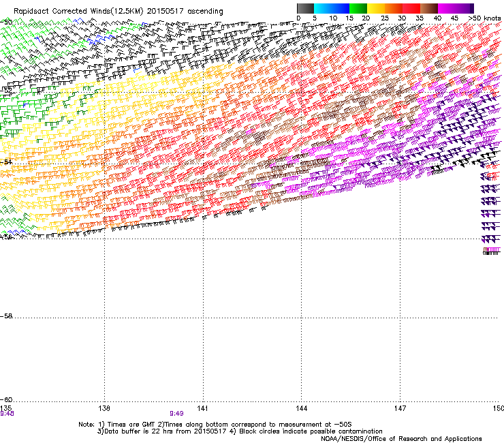Click the '20' legend scale number
The image size is (504, 443).
tap(366, 18)
